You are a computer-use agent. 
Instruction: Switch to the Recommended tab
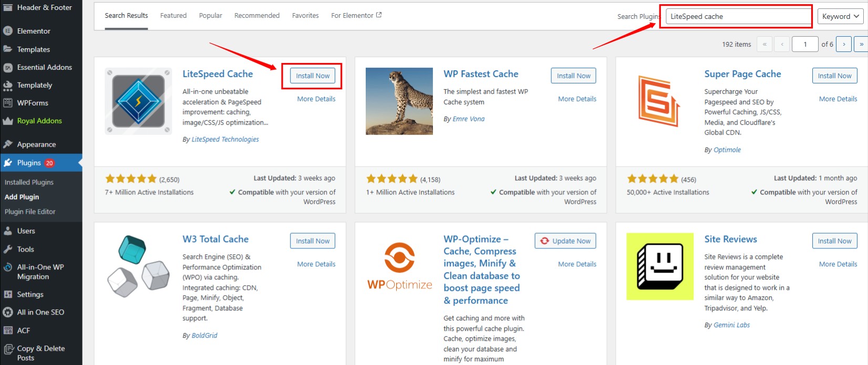click(x=257, y=16)
